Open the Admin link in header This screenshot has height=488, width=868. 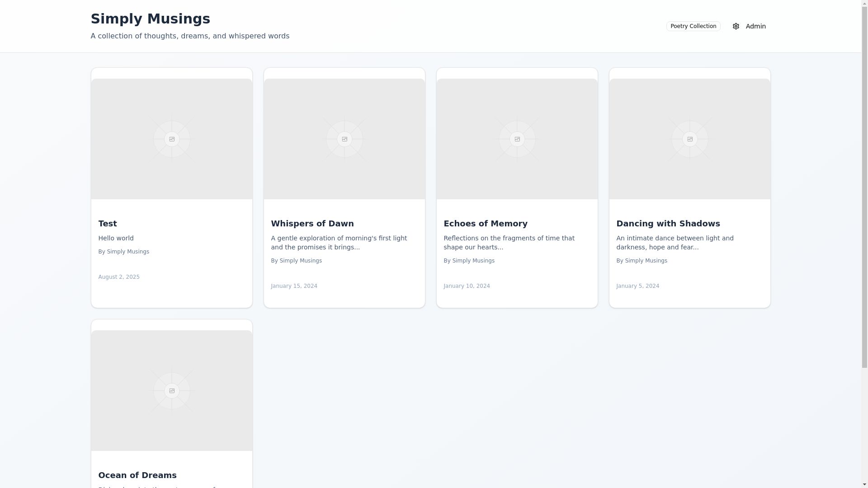749,26
